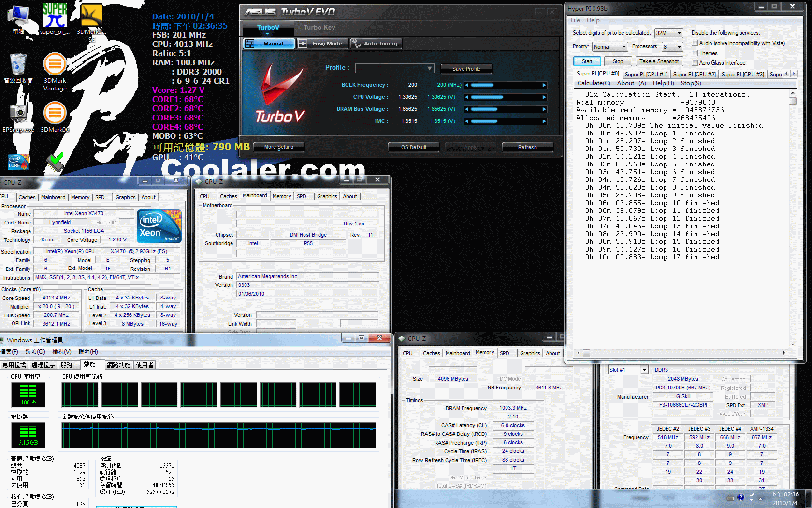This screenshot has width=812, height=508.
Task: Select the SPD tab in CPU-Z Memory window
Action: tap(504, 353)
